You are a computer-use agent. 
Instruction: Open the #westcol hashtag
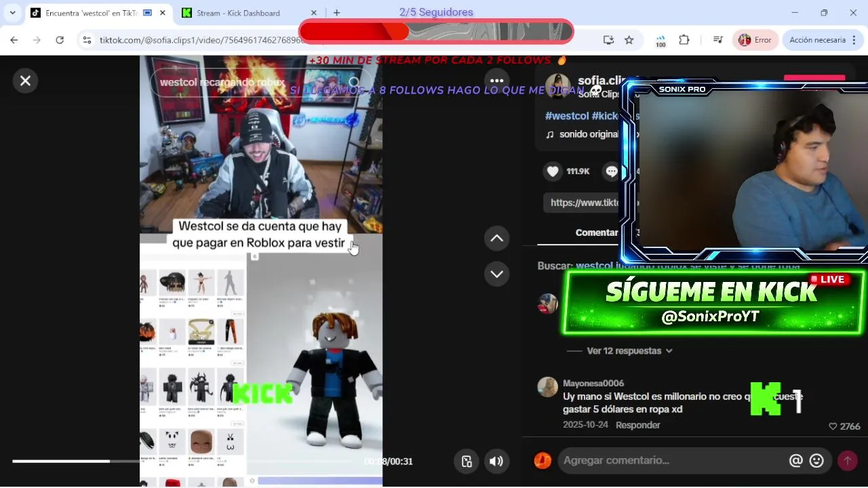pyautogui.click(x=567, y=116)
